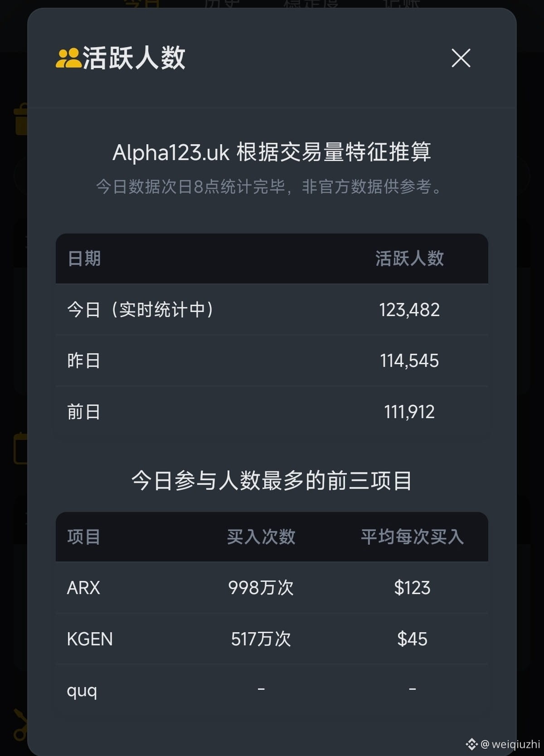The height and width of the screenshot is (756, 544).
Task: Click the 今日参与人数最多的前三项目 heading
Action: [x=272, y=481]
